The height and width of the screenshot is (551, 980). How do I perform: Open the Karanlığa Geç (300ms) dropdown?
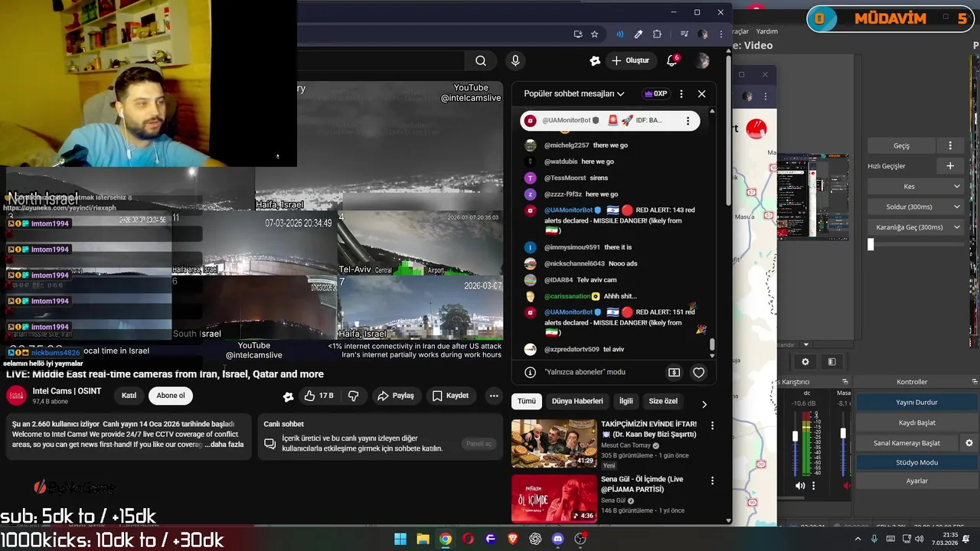[915, 227]
